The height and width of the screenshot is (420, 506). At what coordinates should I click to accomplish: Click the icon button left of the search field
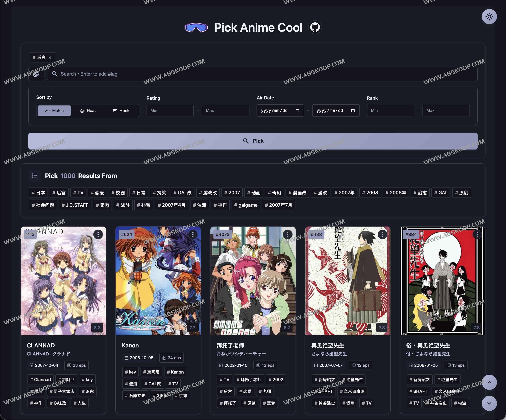[x=36, y=74]
